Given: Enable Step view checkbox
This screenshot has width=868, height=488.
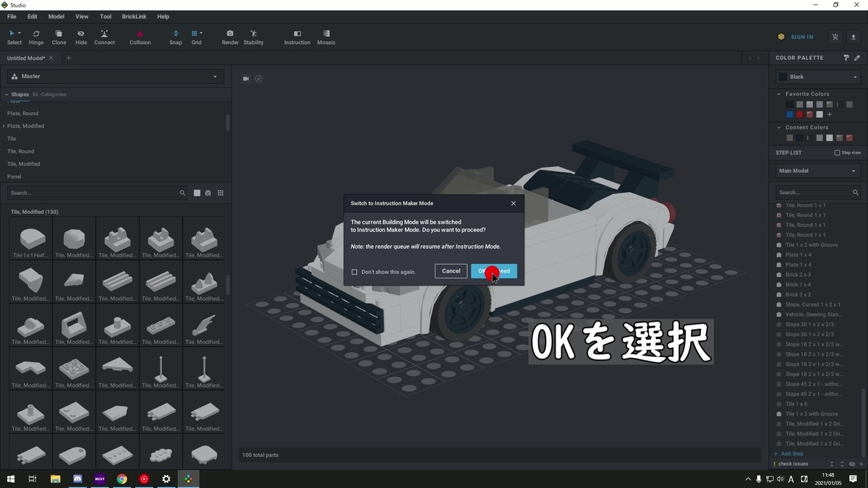Looking at the screenshot, I should click(838, 153).
